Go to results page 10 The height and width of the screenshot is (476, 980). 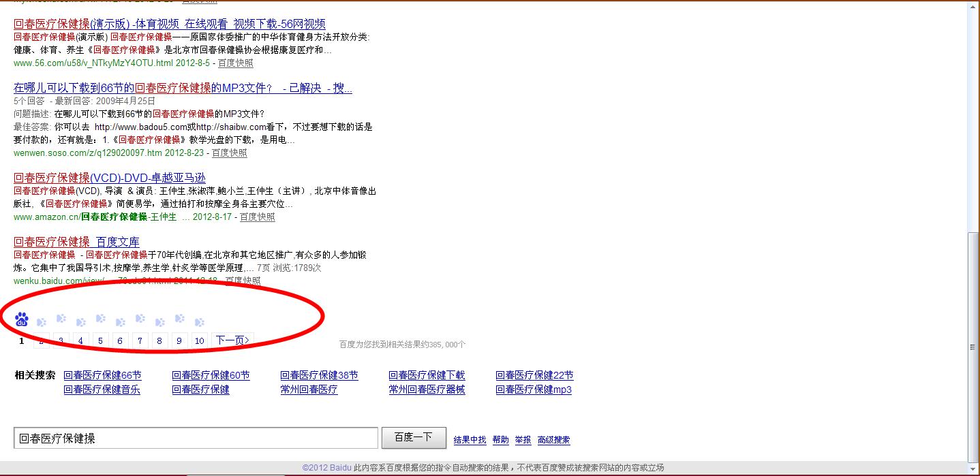[199, 340]
